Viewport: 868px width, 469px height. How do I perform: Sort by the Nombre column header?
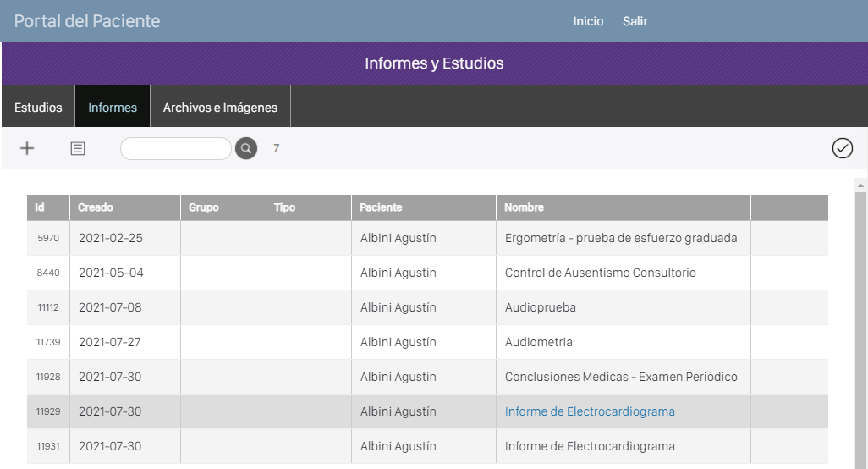(524, 207)
